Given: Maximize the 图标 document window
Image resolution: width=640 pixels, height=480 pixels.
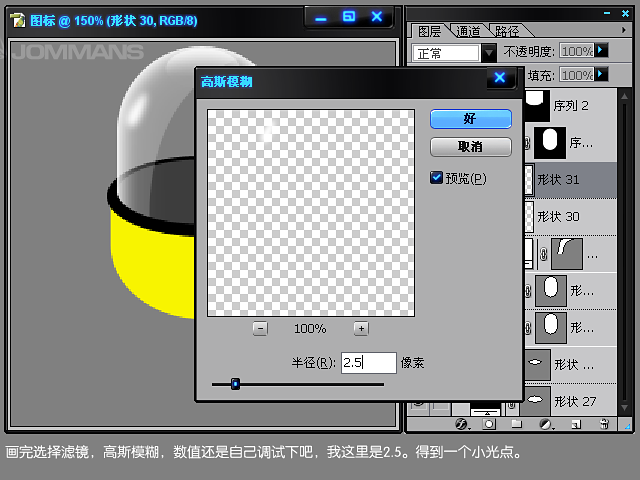Looking at the screenshot, I should [x=349, y=16].
